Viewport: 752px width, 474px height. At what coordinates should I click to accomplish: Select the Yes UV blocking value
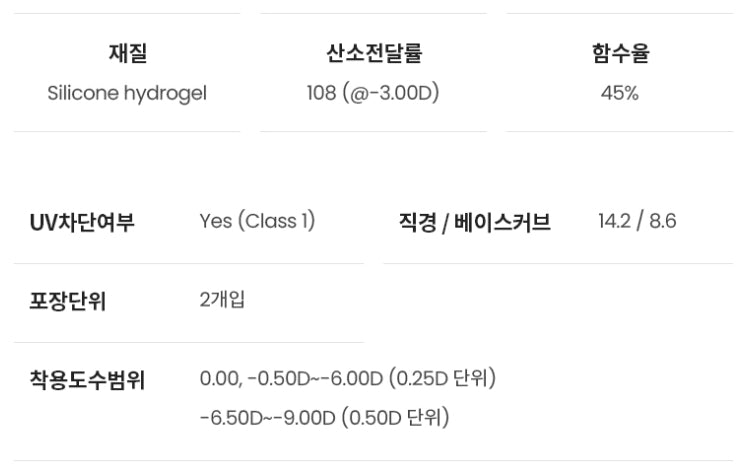pyautogui.click(x=215, y=221)
